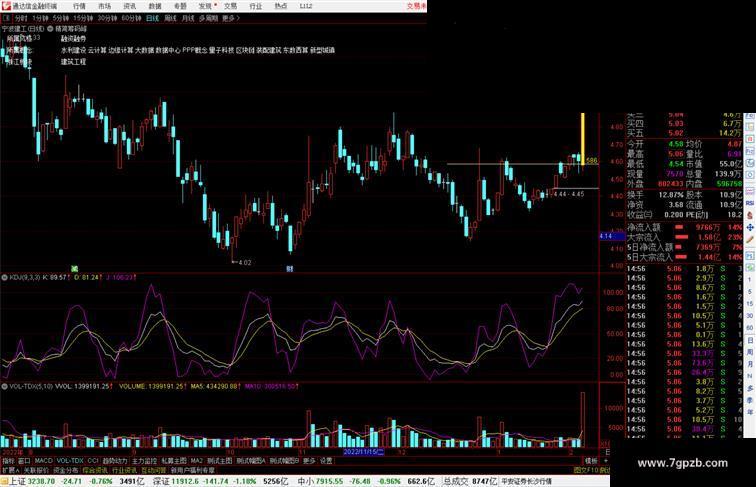756x487 pixels.
Task: Select 周 period in right sidebar
Action: [x=750, y=352]
